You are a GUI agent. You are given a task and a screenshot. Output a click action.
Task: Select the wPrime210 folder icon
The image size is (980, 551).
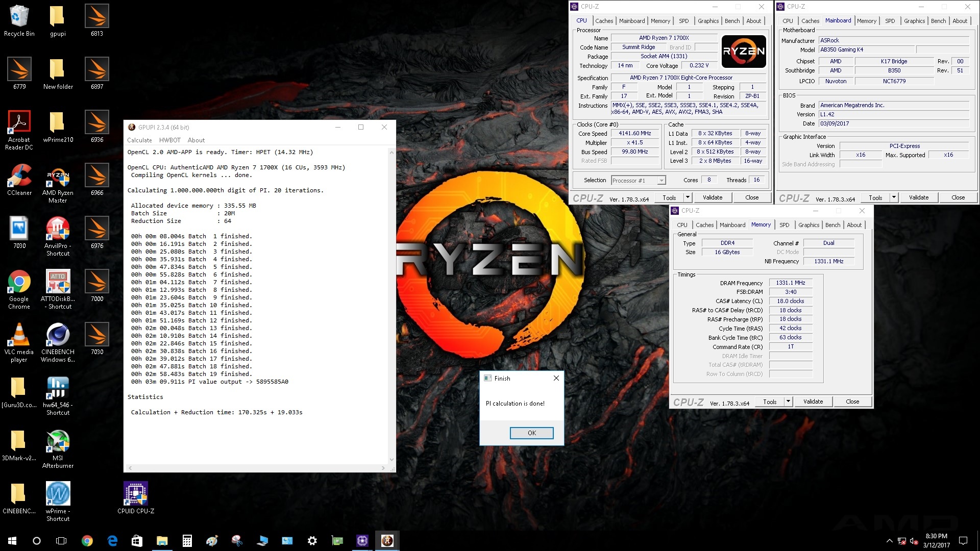[58, 127]
